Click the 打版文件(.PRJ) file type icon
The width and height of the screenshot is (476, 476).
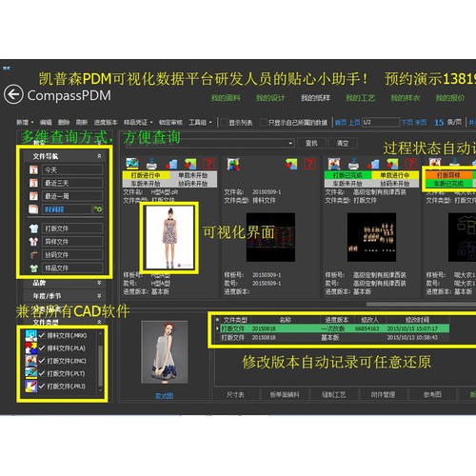[x=31, y=387]
